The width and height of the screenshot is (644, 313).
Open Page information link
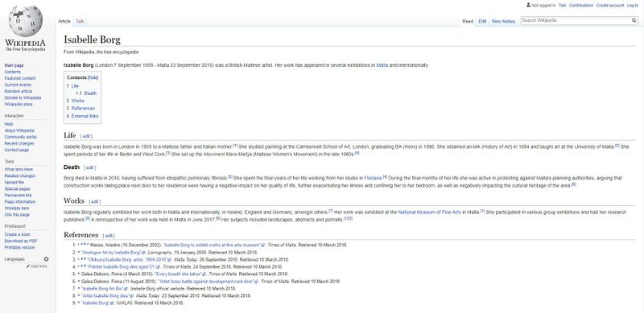click(x=19, y=202)
